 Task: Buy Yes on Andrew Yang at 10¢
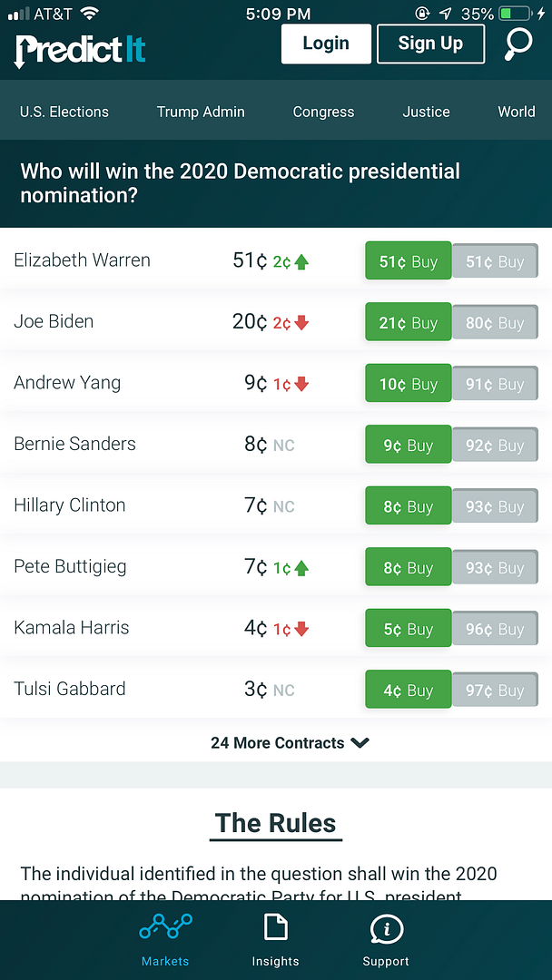[408, 384]
